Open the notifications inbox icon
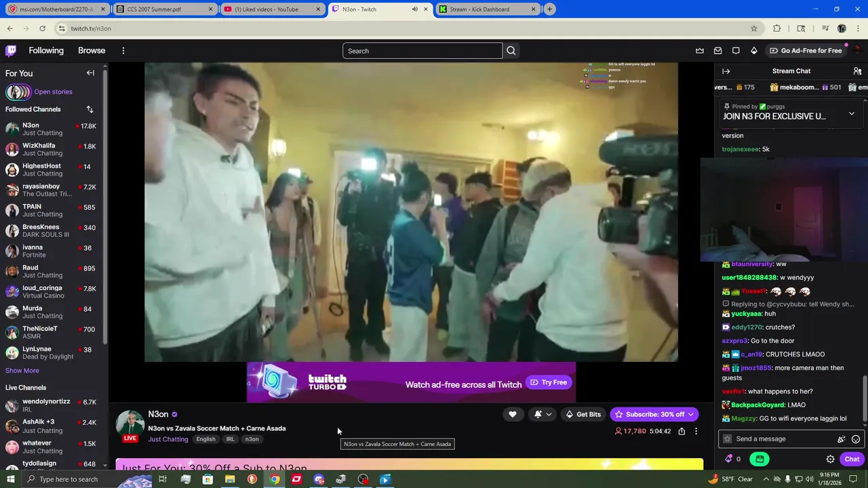Viewport: 868px width, 488px height. click(718, 51)
